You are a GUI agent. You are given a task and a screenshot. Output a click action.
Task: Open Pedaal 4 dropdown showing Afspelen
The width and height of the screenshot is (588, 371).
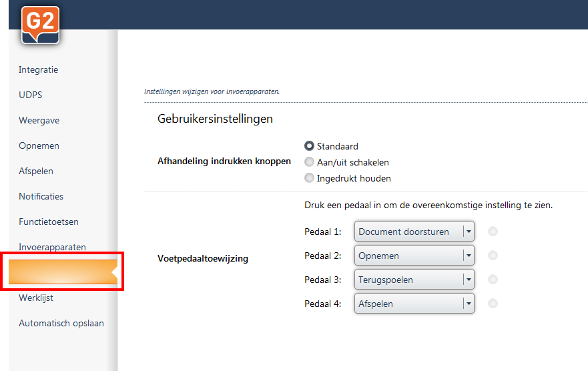click(x=414, y=304)
